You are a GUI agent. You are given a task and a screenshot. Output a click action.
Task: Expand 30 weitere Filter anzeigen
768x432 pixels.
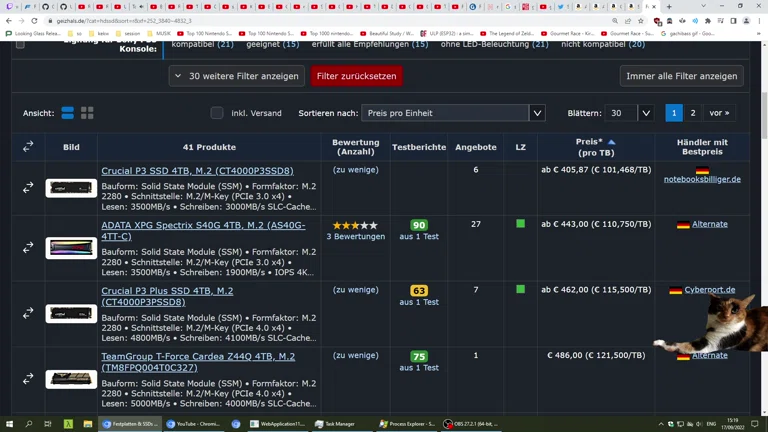pyautogui.click(x=236, y=76)
